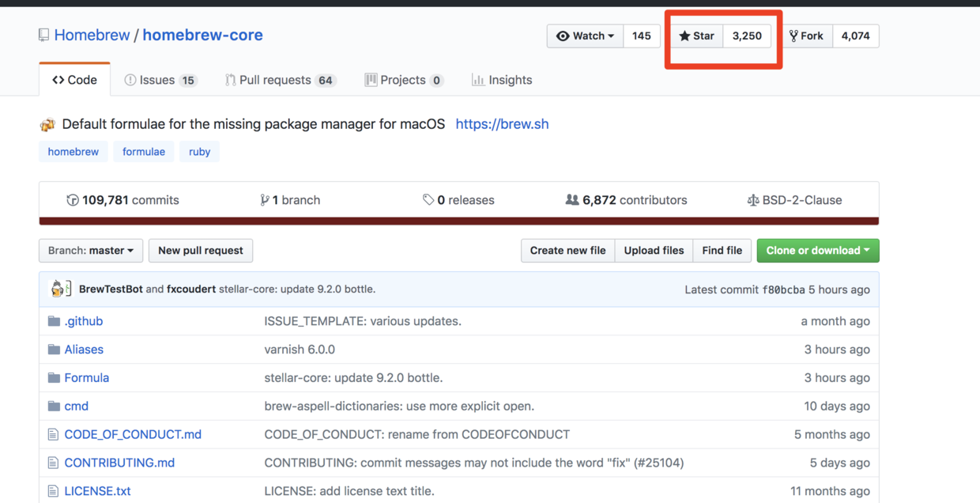
Task: Star the homebrew-core repository
Action: click(x=697, y=36)
